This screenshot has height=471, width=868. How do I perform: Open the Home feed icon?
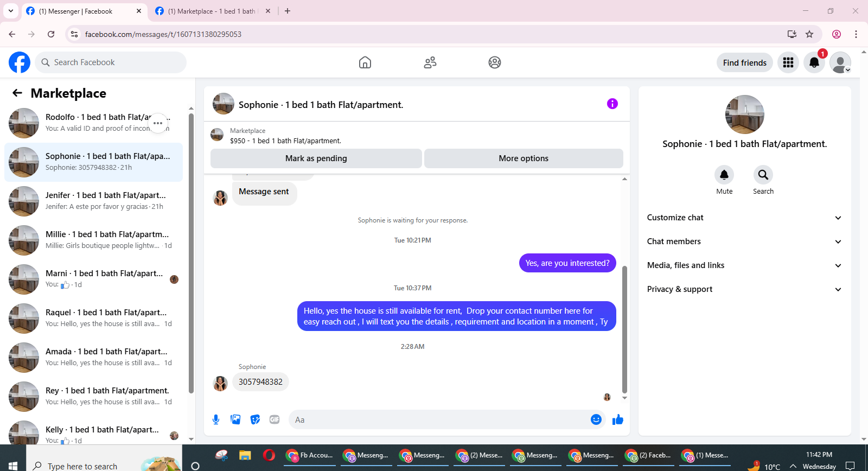pyautogui.click(x=365, y=62)
